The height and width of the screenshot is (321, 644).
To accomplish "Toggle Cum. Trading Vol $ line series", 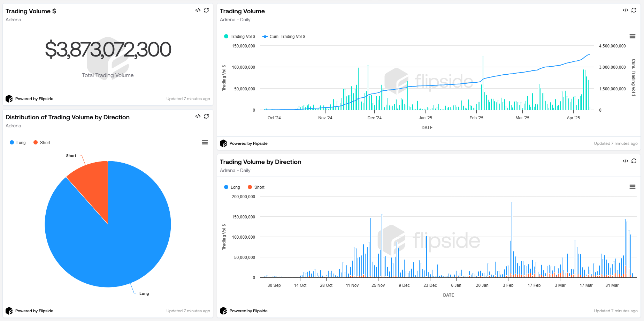I will [x=284, y=37].
